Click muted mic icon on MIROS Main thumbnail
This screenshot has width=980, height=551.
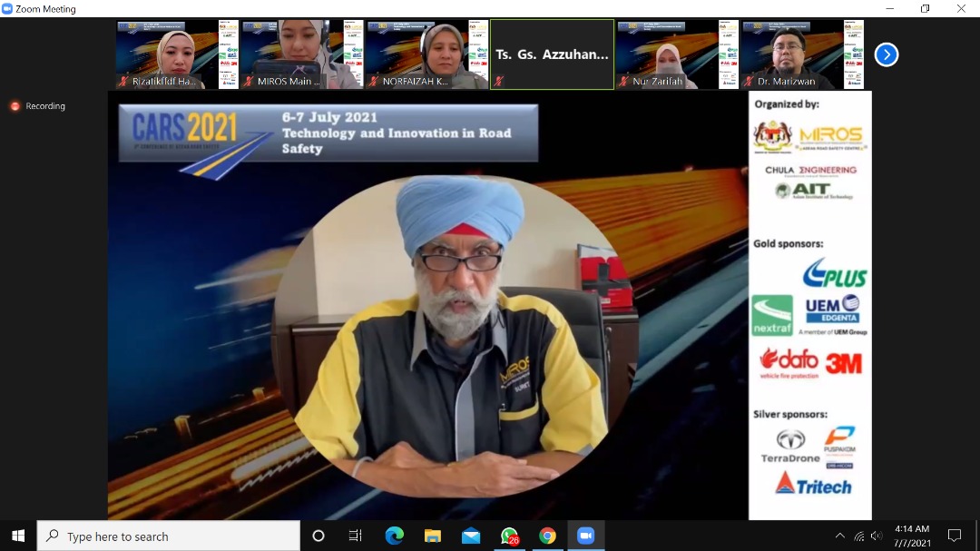coord(249,82)
